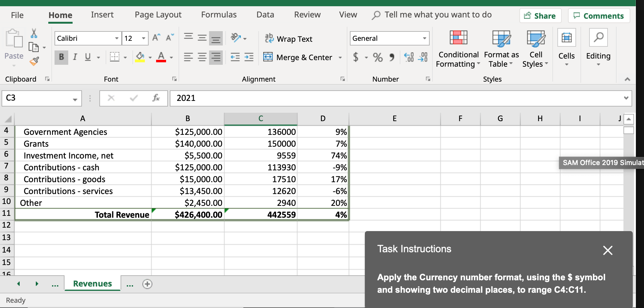Switch to the Formulas ribbon tab
The height and width of the screenshot is (308, 644).
pos(219,14)
